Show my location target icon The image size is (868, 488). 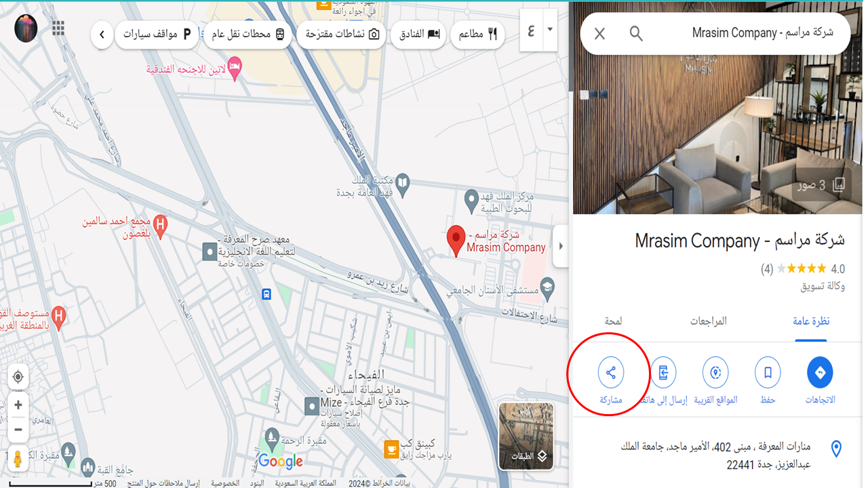pos(18,378)
